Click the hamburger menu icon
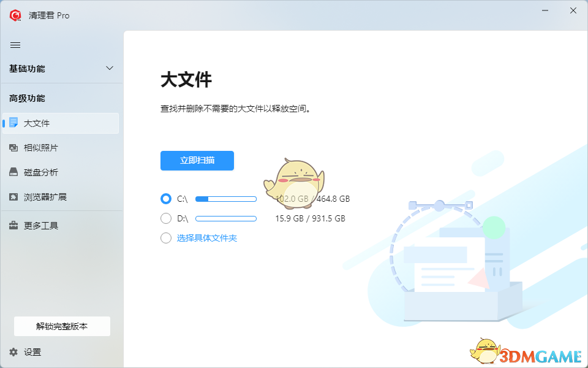Image resolution: width=588 pixels, height=368 pixels. [15, 45]
